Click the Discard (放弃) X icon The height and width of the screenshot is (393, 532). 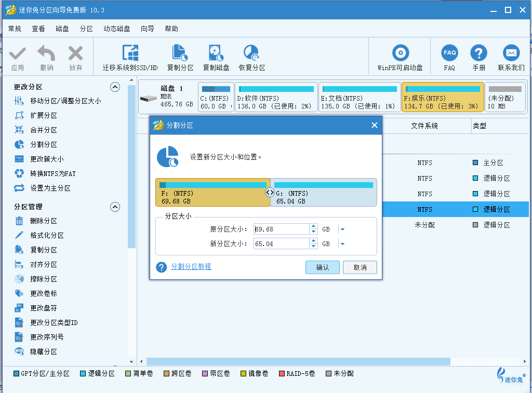[x=75, y=53]
